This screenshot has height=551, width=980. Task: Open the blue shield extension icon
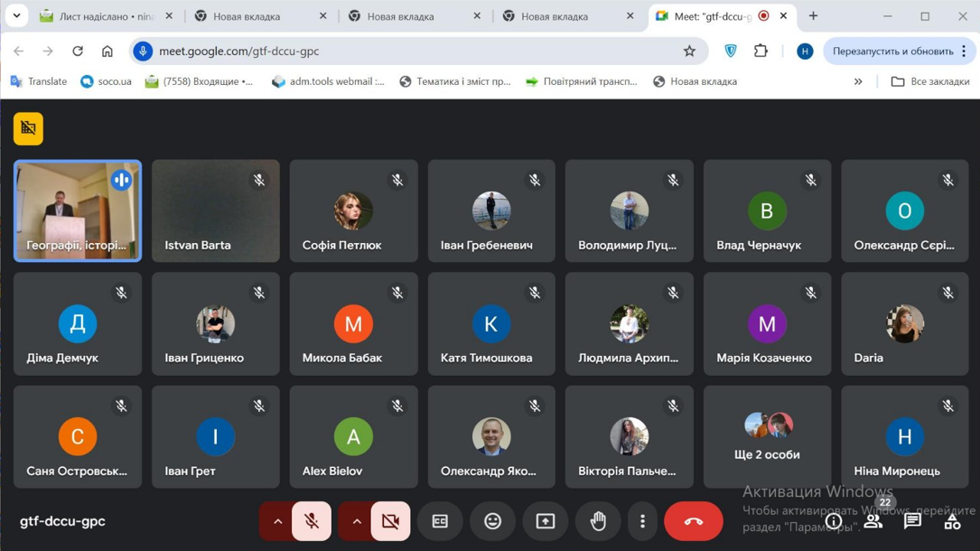click(731, 51)
